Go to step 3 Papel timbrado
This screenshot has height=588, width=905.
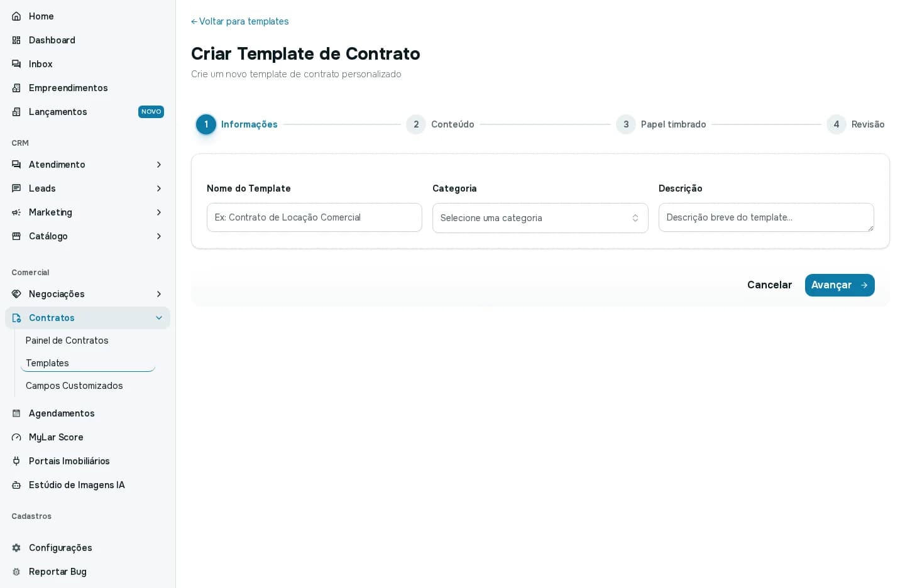(x=661, y=124)
